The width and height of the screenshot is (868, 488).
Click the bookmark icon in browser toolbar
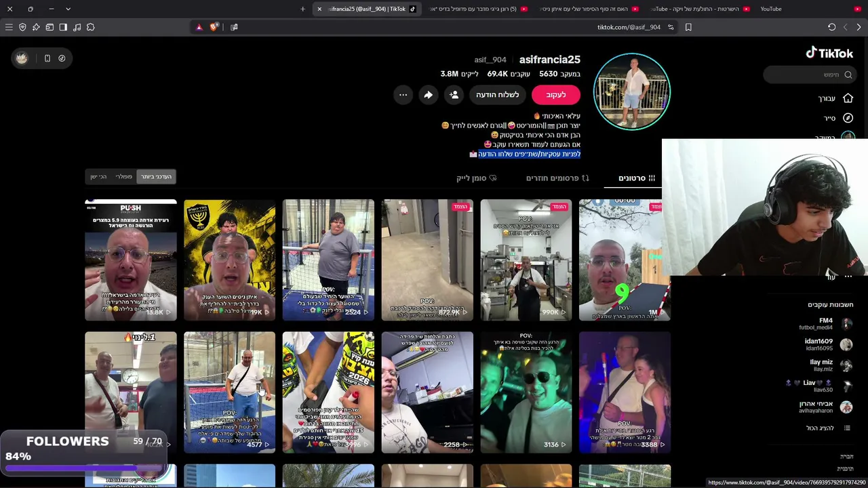(x=688, y=27)
